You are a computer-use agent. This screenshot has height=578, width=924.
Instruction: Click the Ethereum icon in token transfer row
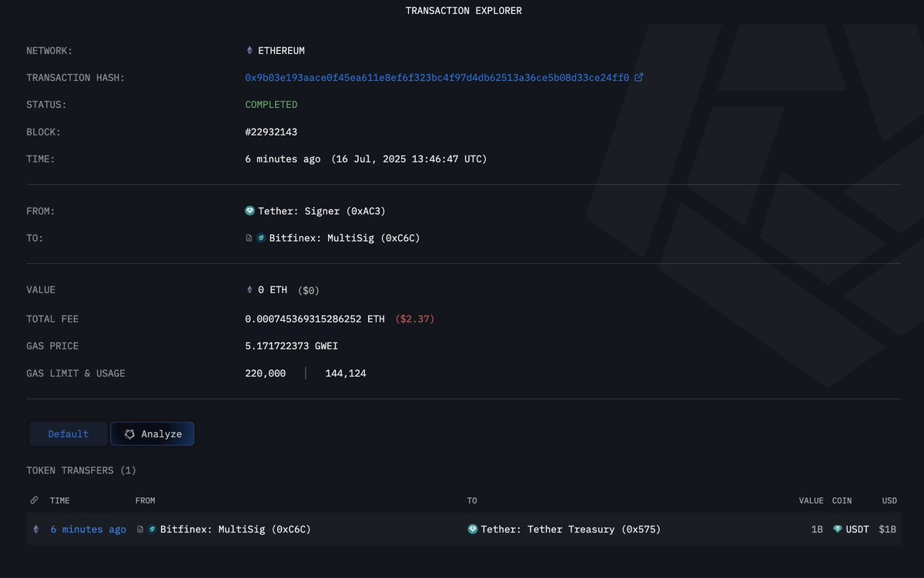(35, 530)
